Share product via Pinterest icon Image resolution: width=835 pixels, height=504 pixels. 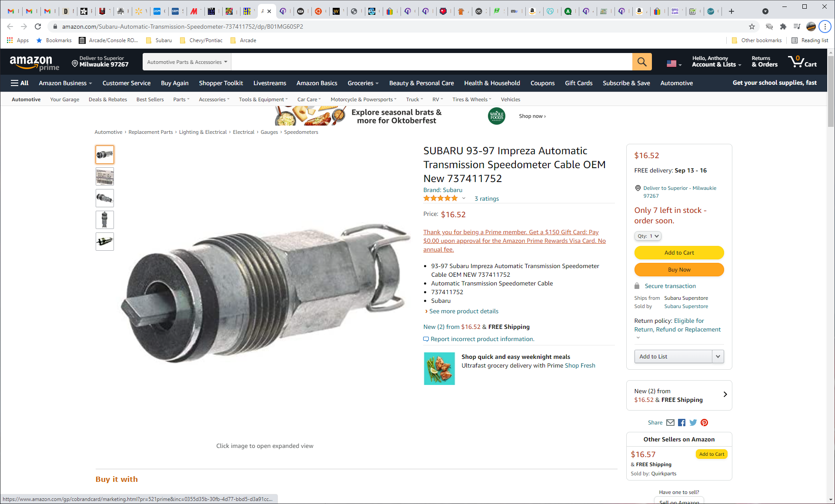(704, 422)
